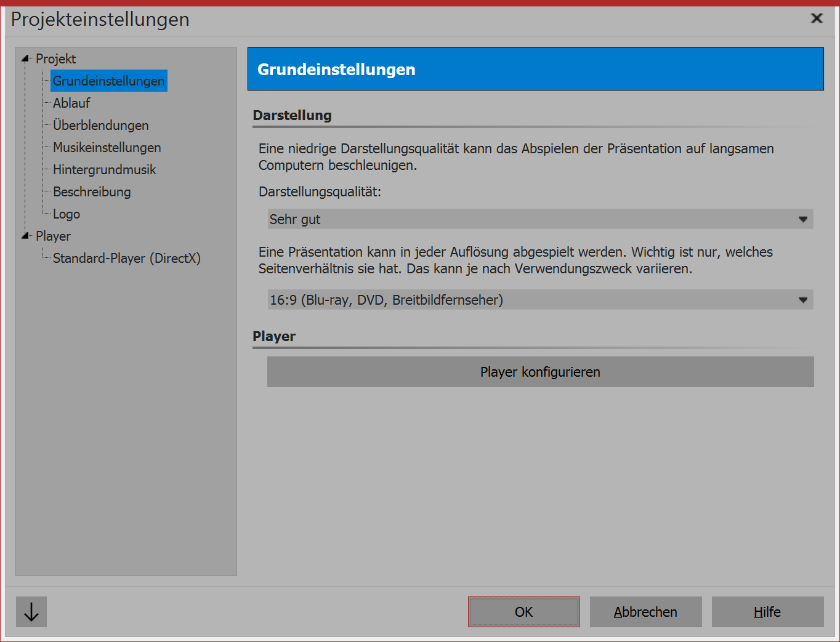The width and height of the screenshot is (840, 642).
Task: Open the Hintergrundmusik settings
Action: tap(104, 169)
